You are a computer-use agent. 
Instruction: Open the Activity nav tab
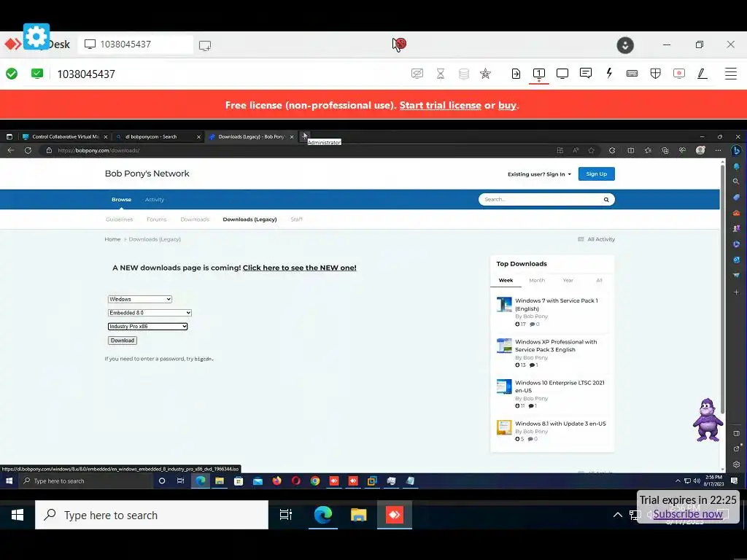click(155, 200)
